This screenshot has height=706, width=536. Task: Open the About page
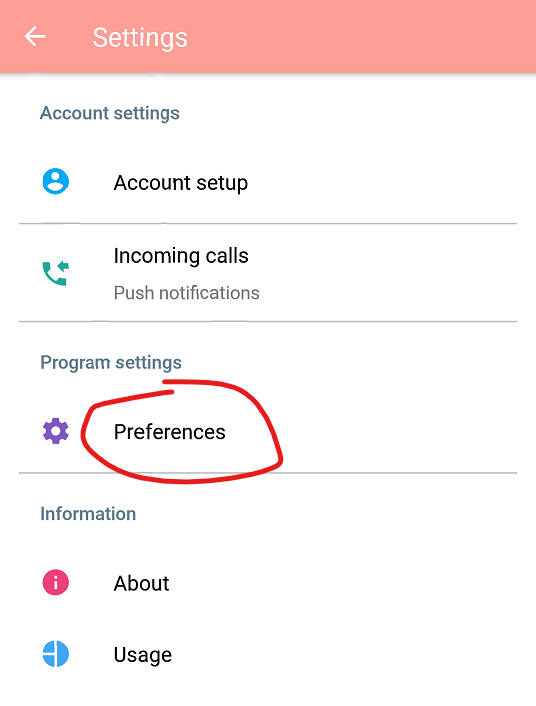click(268, 583)
